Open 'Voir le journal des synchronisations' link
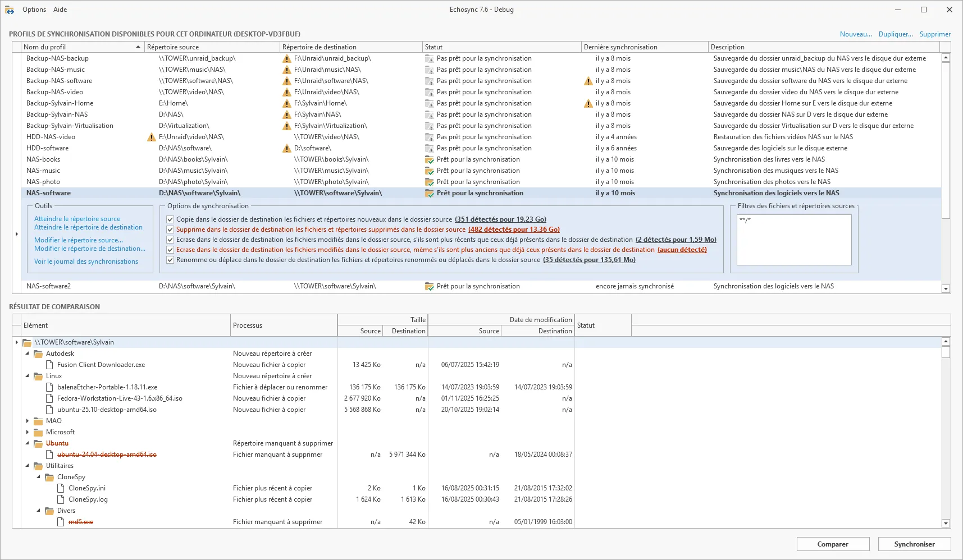Image resolution: width=963 pixels, height=560 pixels. tap(85, 261)
